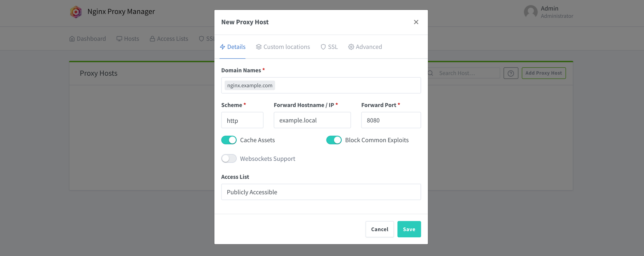Image resolution: width=644 pixels, height=256 pixels.
Task: Open the Access List selector
Action: [x=321, y=192]
